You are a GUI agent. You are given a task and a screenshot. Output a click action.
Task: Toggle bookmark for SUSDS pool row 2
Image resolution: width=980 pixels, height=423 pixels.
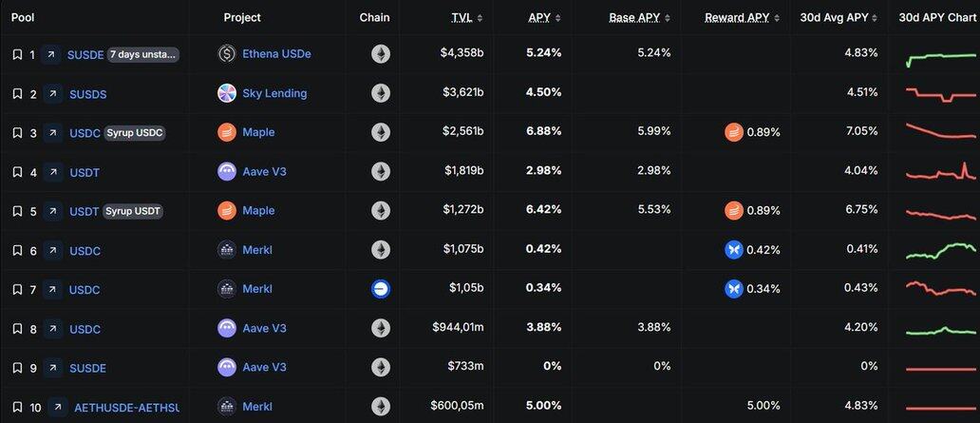17,94
